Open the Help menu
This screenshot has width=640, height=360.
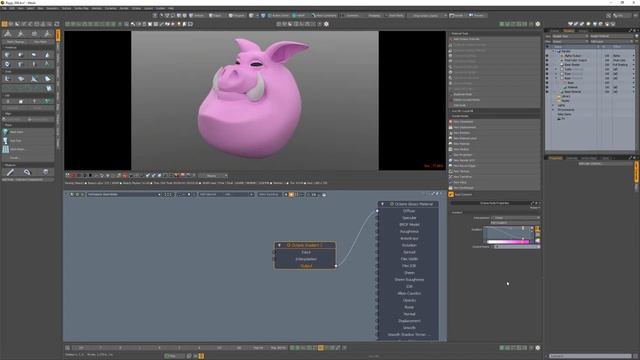pos(171,8)
